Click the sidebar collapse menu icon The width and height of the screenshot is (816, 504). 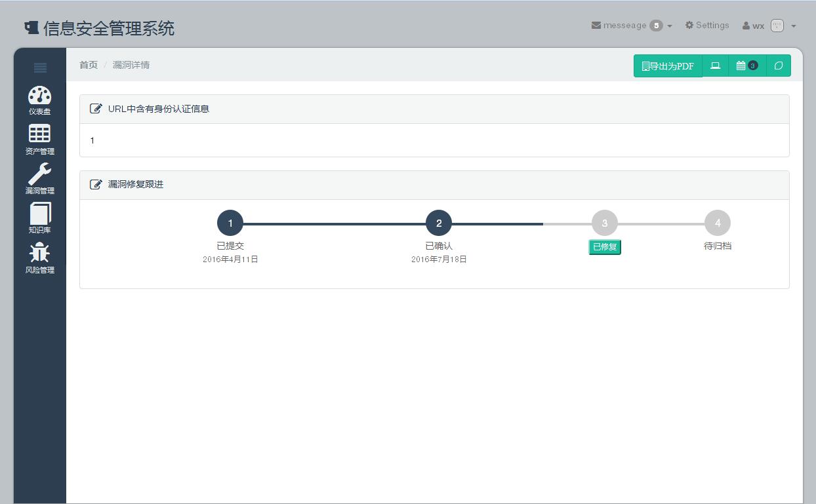coord(40,68)
